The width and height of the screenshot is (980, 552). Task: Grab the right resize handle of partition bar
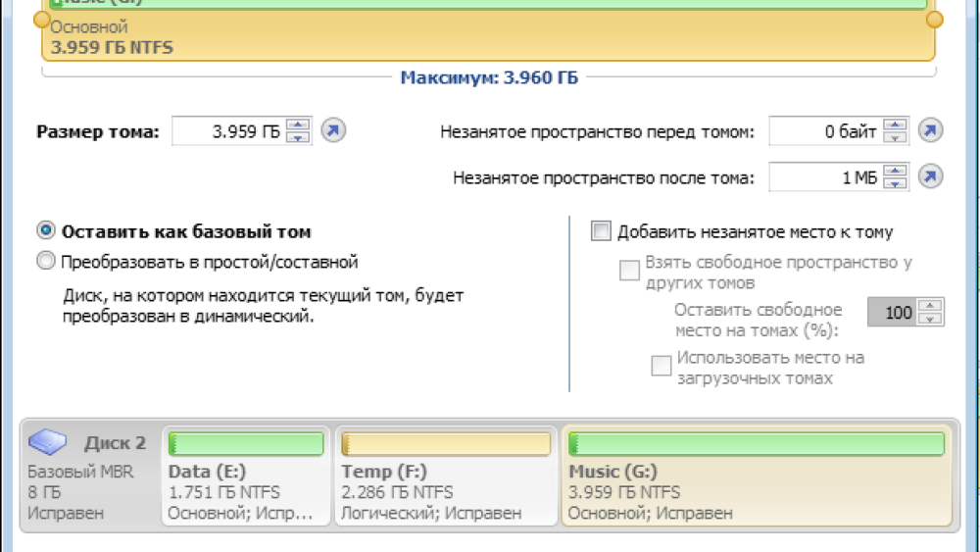tap(934, 20)
